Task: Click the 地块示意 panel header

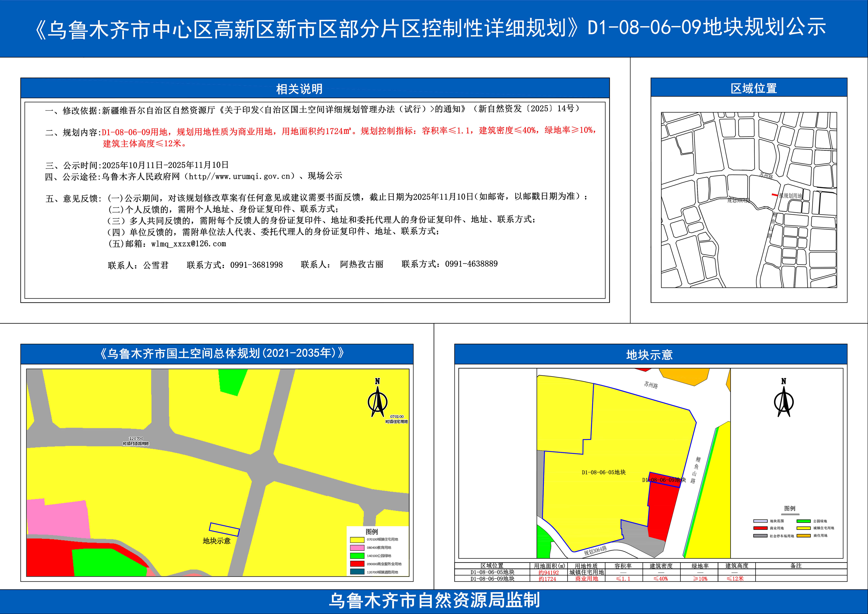Action: tap(650, 355)
